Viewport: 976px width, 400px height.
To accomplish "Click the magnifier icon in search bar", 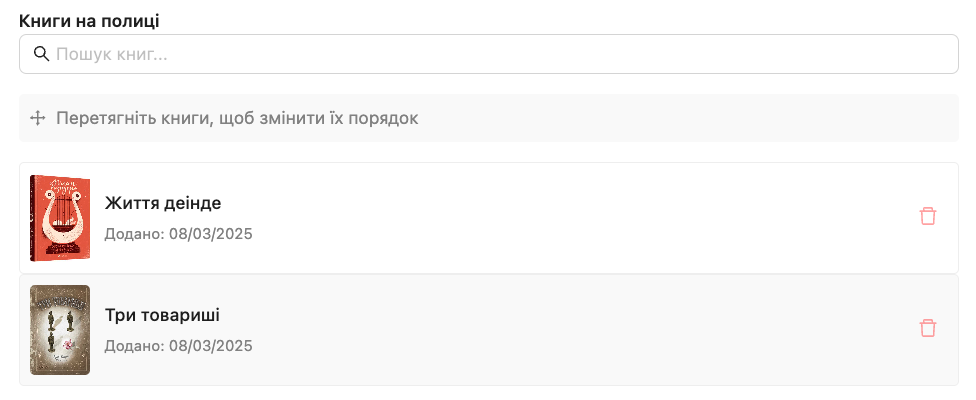I will coord(41,54).
